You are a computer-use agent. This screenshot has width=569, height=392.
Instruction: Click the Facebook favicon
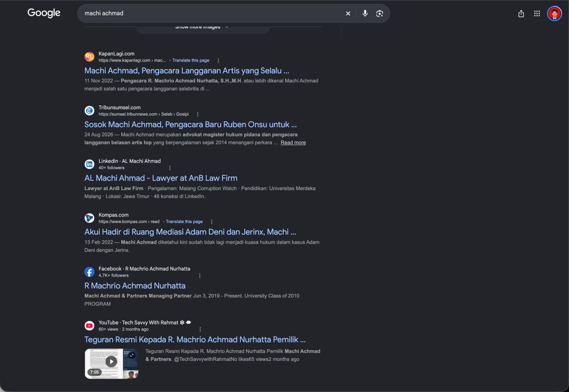[x=89, y=272]
